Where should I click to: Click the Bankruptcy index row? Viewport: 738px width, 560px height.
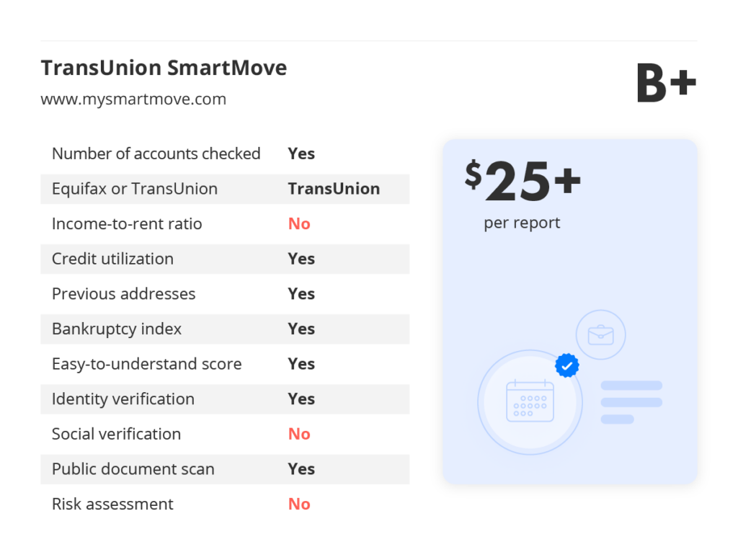pyautogui.click(x=225, y=329)
